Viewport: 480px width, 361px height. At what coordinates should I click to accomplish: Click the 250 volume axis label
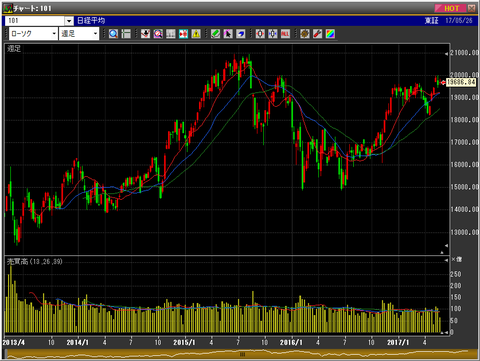point(456,274)
